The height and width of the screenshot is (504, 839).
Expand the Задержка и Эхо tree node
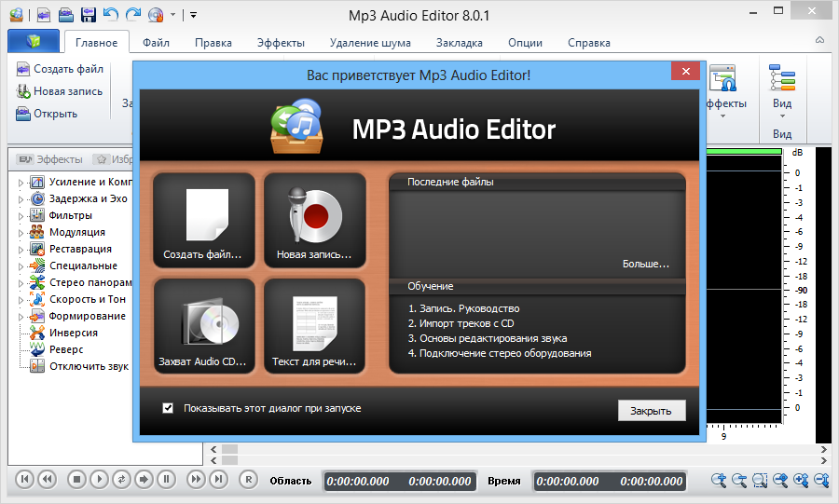21,199
